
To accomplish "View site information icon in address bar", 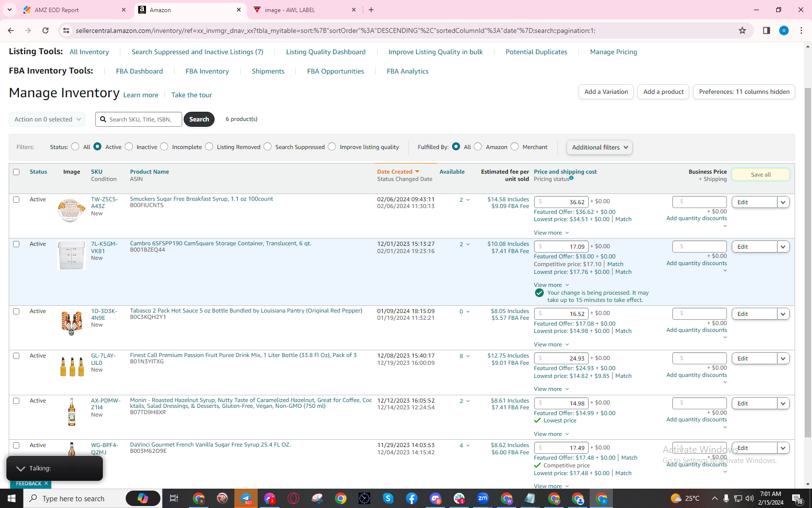I will (66, 30).
